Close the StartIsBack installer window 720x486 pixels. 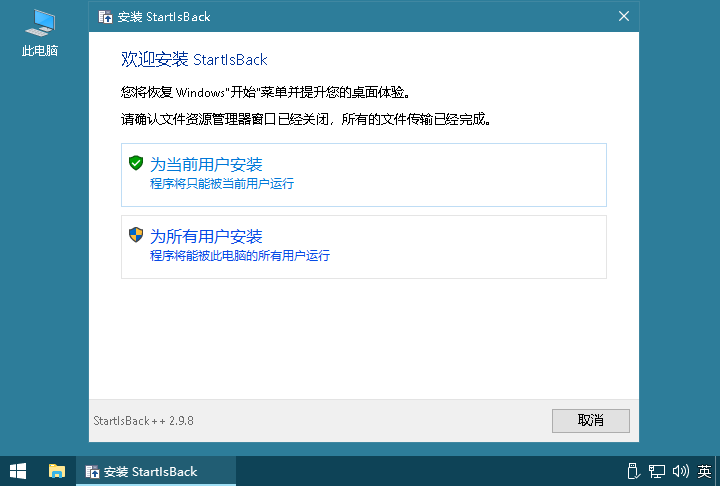[x=624, y=17]
